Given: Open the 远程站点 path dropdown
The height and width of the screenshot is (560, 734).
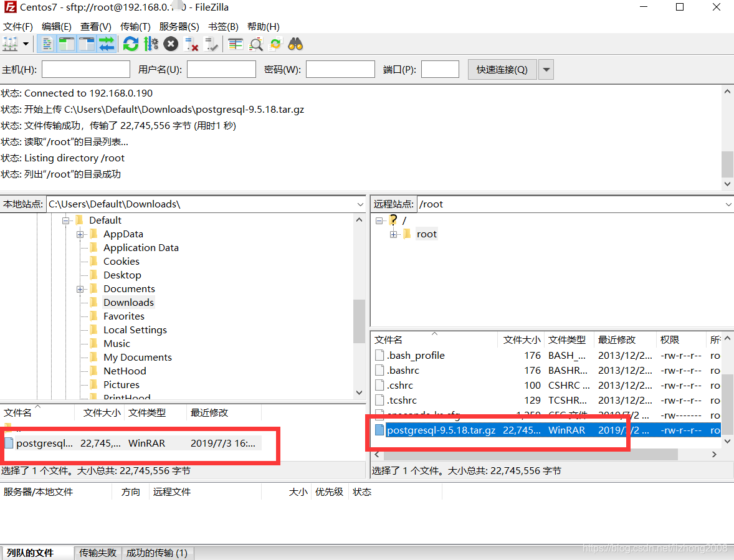Looking at the screenshot, I should point(728,204).
